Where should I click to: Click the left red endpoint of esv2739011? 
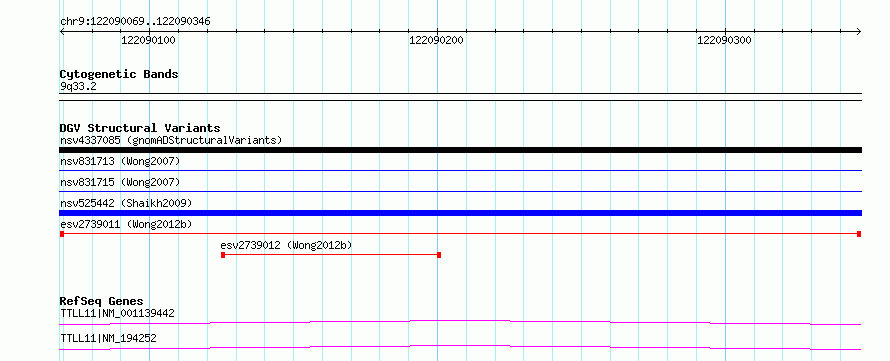[x=62, y=234]
